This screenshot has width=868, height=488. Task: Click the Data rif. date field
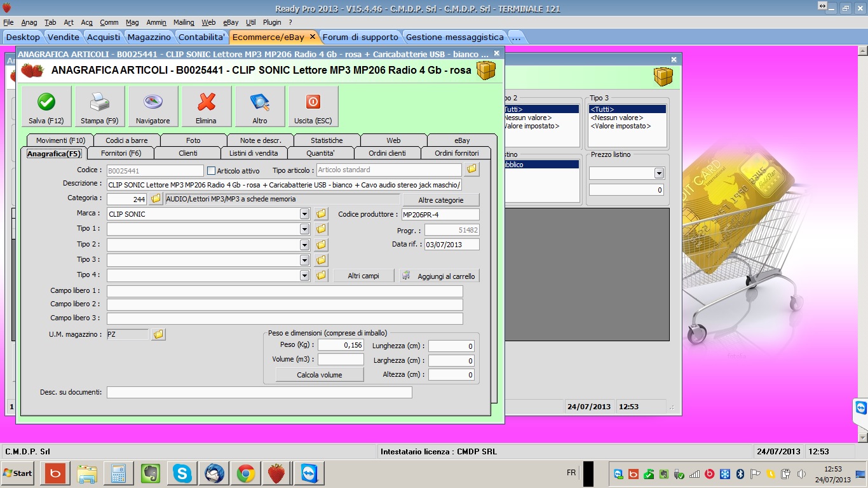(452, 245)
